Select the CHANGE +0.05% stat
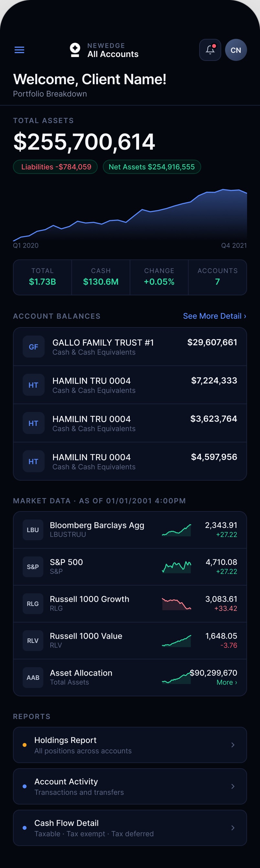The width and height of the screenshot is (260, 868). pyautogui.click(x=159, y=277)
